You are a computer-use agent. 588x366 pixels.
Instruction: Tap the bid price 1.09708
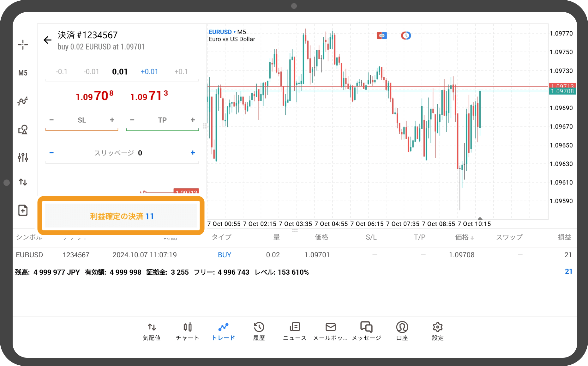[x=94, y=96]
